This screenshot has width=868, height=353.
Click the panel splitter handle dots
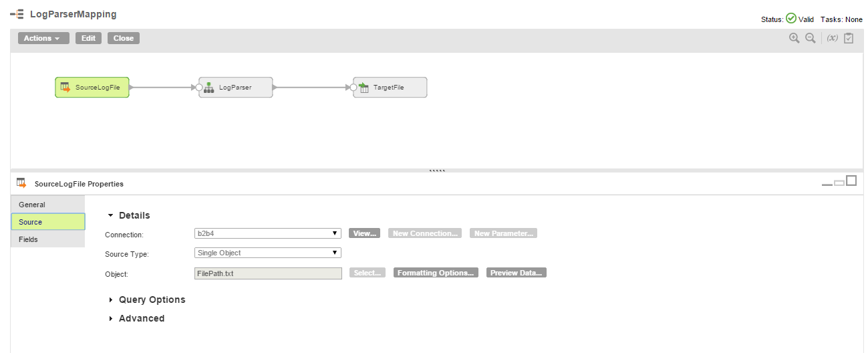437,170
